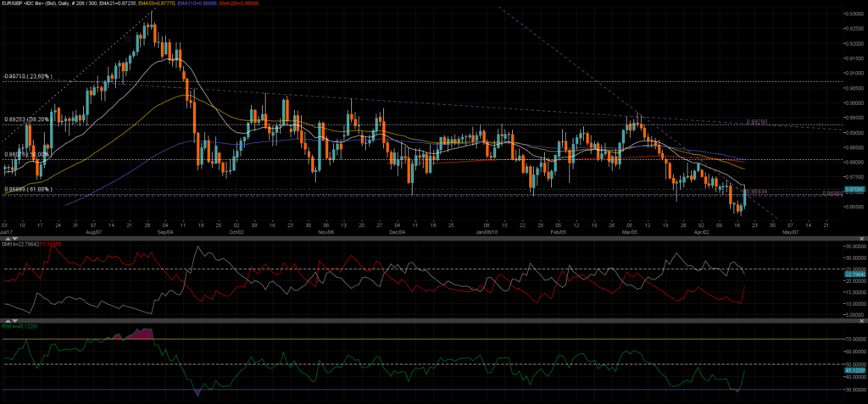Click the DMI panel move-down arrow
868x404 pixels.
[15, 239]
